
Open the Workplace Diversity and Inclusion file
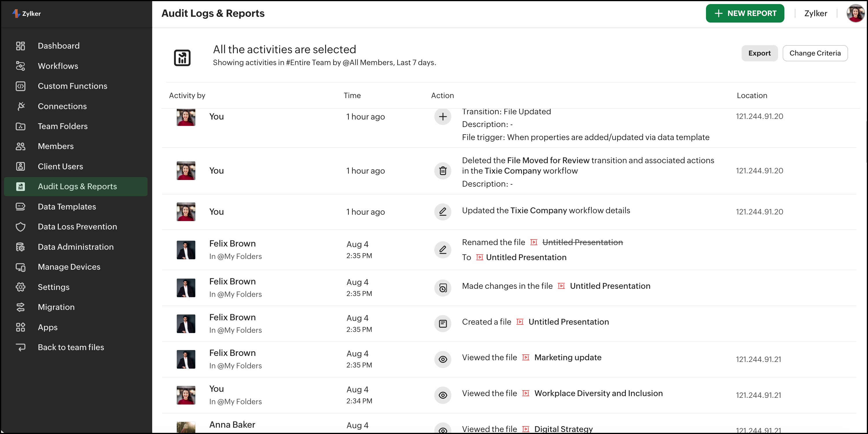click(598, 393)
